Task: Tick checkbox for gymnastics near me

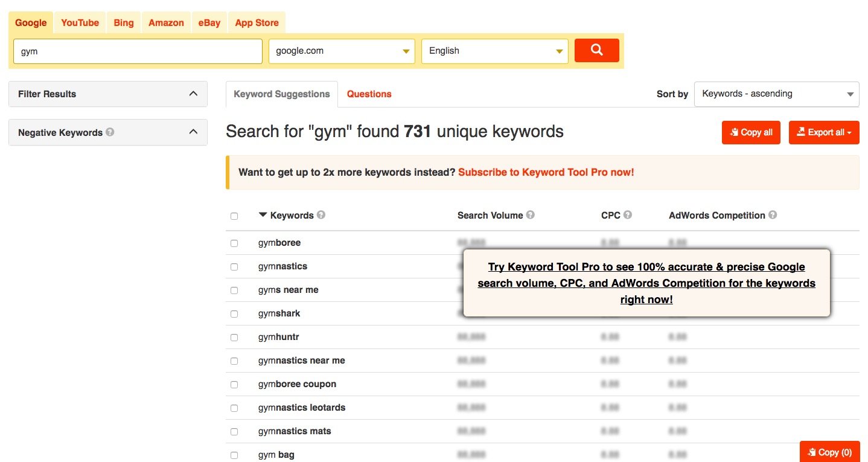Action: (234, 361)
